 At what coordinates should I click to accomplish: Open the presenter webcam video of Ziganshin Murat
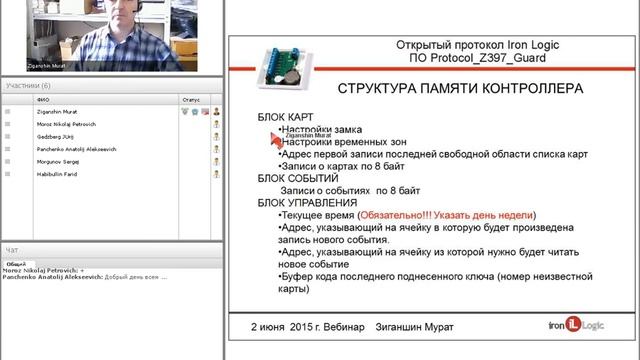[x=112, y=36]
